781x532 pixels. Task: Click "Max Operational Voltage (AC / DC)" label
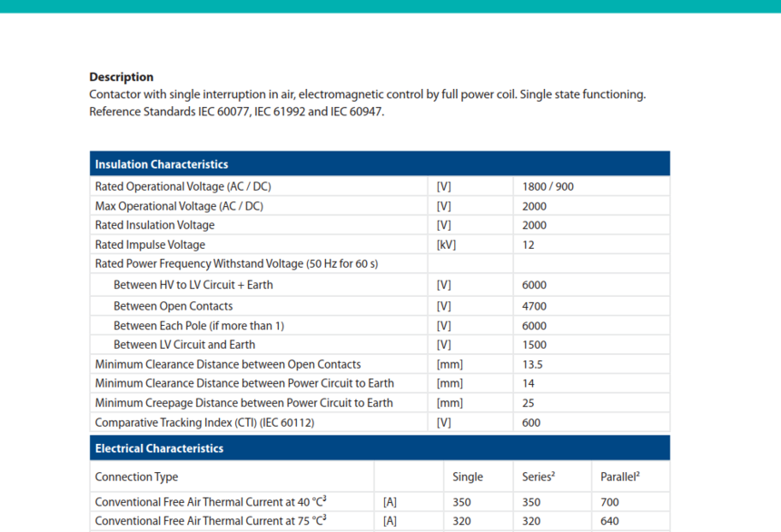pyautogui.click(x=179, y=206)
